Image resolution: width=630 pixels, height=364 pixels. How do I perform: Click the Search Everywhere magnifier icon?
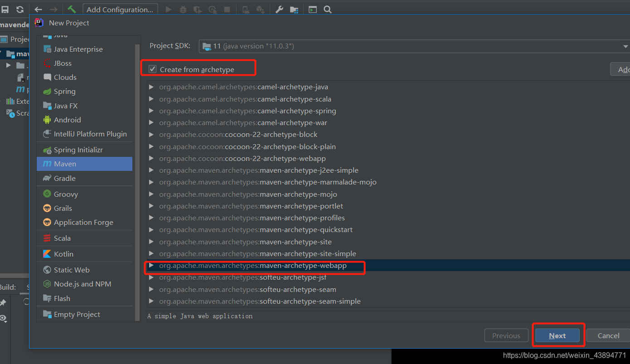pyautogui.click(x=328, y=10)
